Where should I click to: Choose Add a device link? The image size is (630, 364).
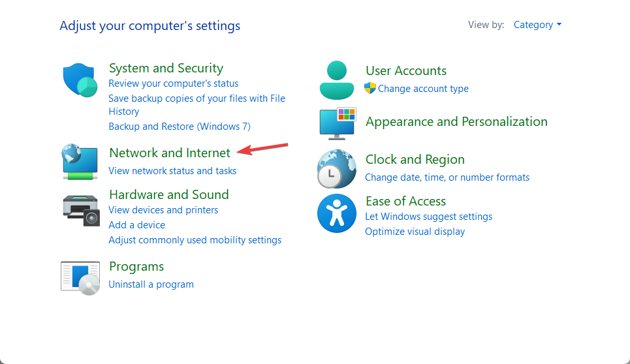tap(136, 225)
